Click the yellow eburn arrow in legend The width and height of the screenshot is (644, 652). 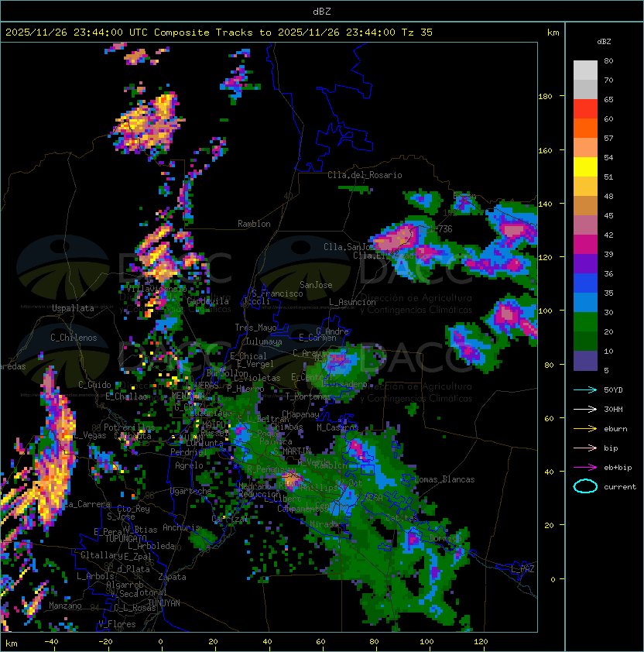pyautogui.click(x=585, y=429)
